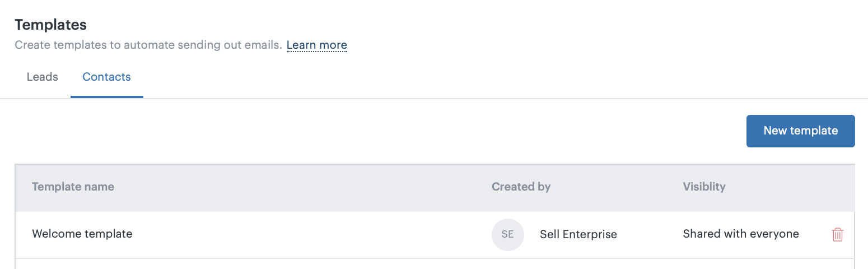Click empty header area right of Visiblity
This screenshot has height=269, width=868.
pos(795,187)
